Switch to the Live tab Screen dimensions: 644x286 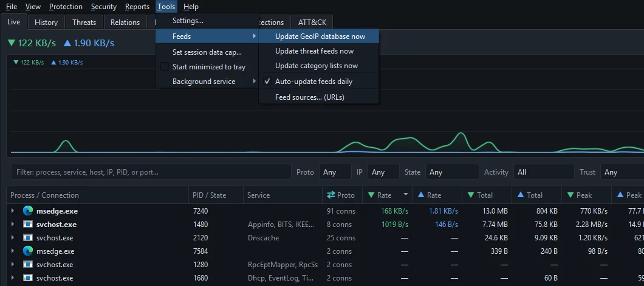13,22
